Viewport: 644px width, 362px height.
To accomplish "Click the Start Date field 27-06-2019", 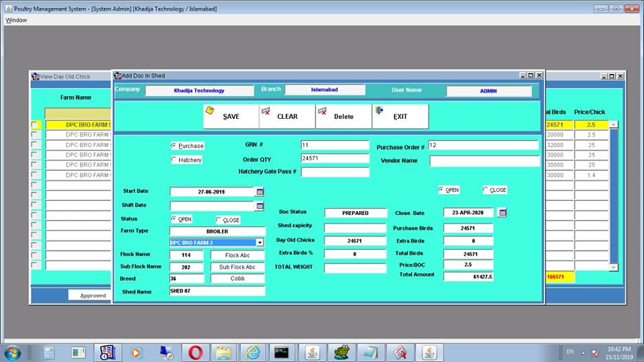I will click(212, 191).
